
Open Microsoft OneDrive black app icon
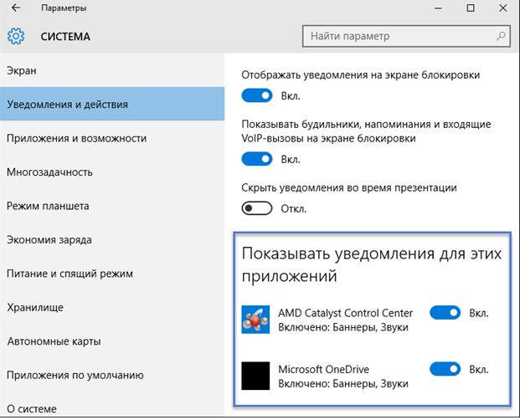[x=255, y=376]
